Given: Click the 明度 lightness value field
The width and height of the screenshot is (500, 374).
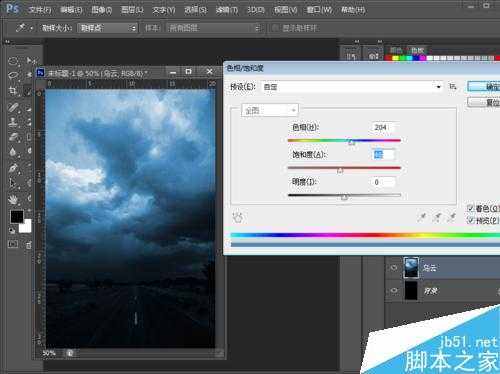Looking at the screenshot, I should tap(383, 182).
